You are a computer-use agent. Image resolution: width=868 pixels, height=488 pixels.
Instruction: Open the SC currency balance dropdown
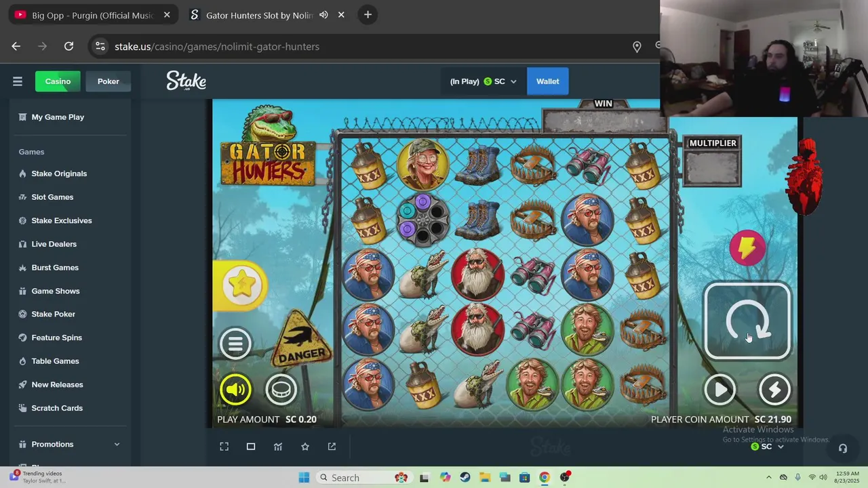click(483, 81)
